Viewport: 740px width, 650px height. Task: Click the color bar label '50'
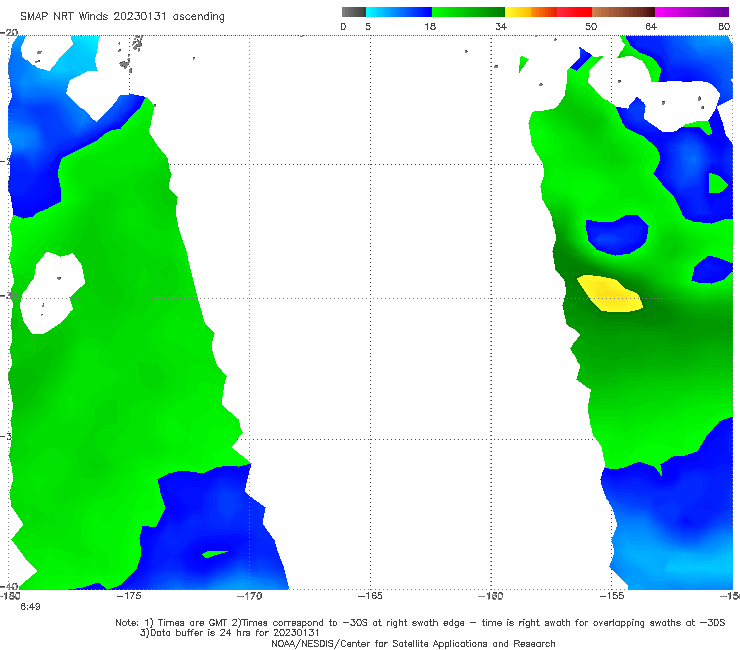pos(591,26)
